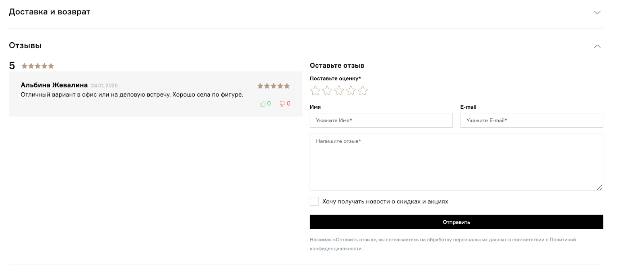Submit review with Отправить button
This screenshot has width=644, height=265.
(456, 222)
